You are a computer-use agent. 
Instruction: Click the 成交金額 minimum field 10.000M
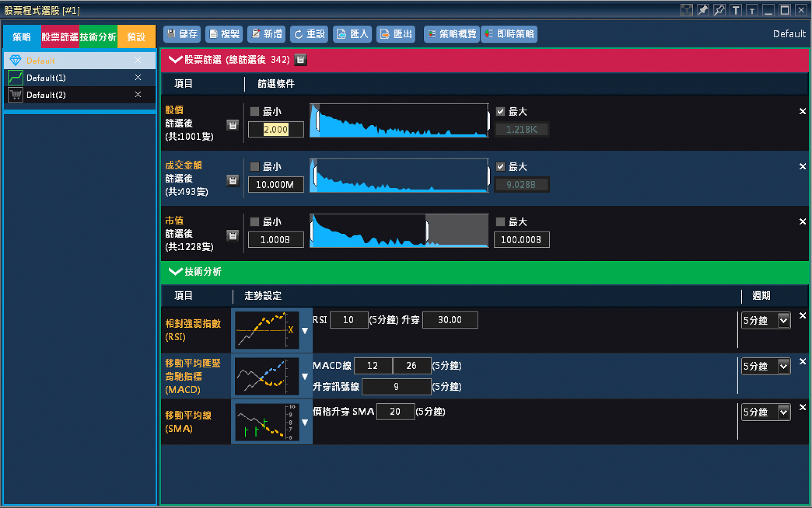pyautogui.click(x=276, y=185)
